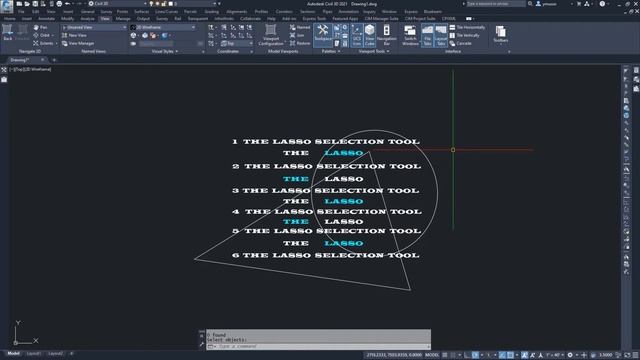Viewport: 640px width, 360px height.
Task: Click the Save icon in quick access toolbar
Action: pyautogui.click(x=35, y=4)
